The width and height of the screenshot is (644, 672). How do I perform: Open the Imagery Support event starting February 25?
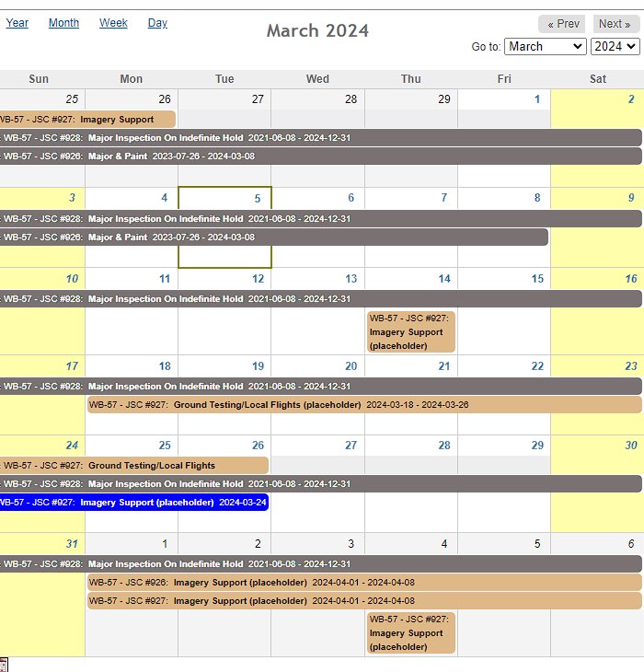click(87, 119)
